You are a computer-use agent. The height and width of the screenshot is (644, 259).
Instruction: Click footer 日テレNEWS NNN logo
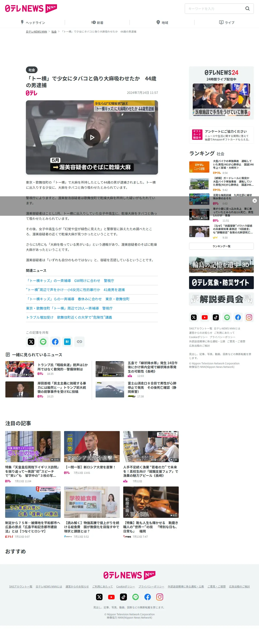pos(129,575)
